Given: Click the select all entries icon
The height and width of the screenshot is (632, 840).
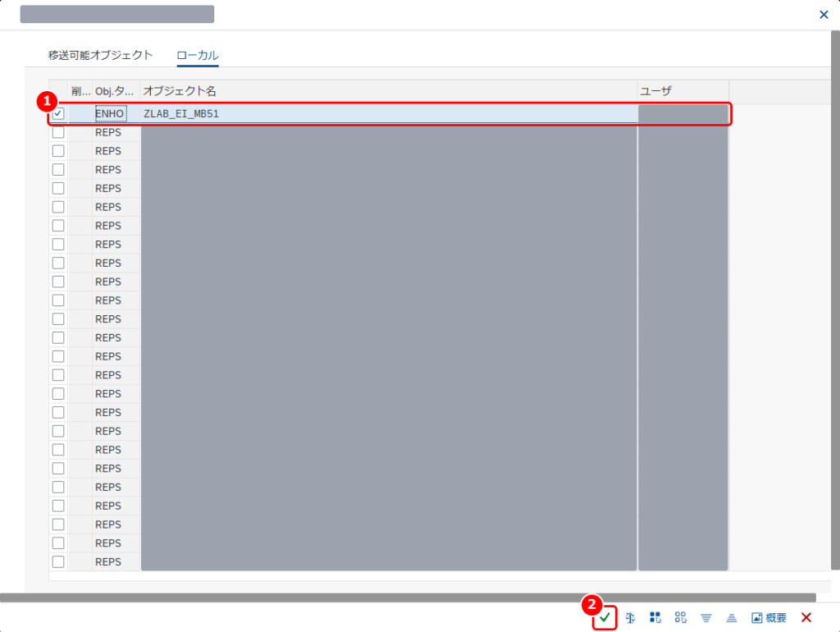Looking at the screenshot, I should click(655, 617).
